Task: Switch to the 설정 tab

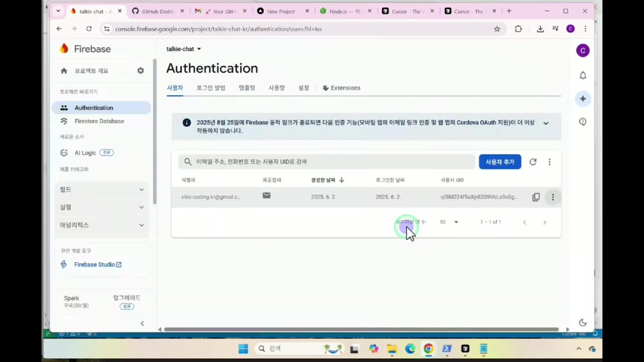Action: click(x=304, y=88)
